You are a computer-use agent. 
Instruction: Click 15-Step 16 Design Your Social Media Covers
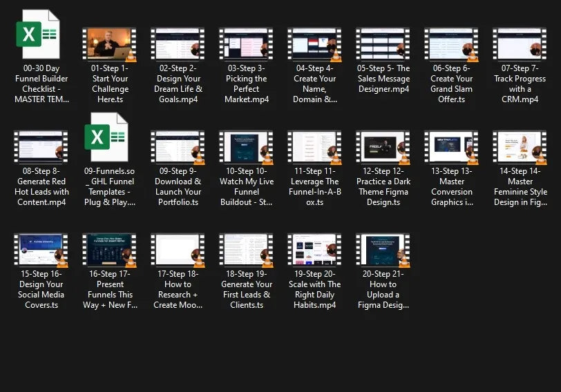(41, 250)
